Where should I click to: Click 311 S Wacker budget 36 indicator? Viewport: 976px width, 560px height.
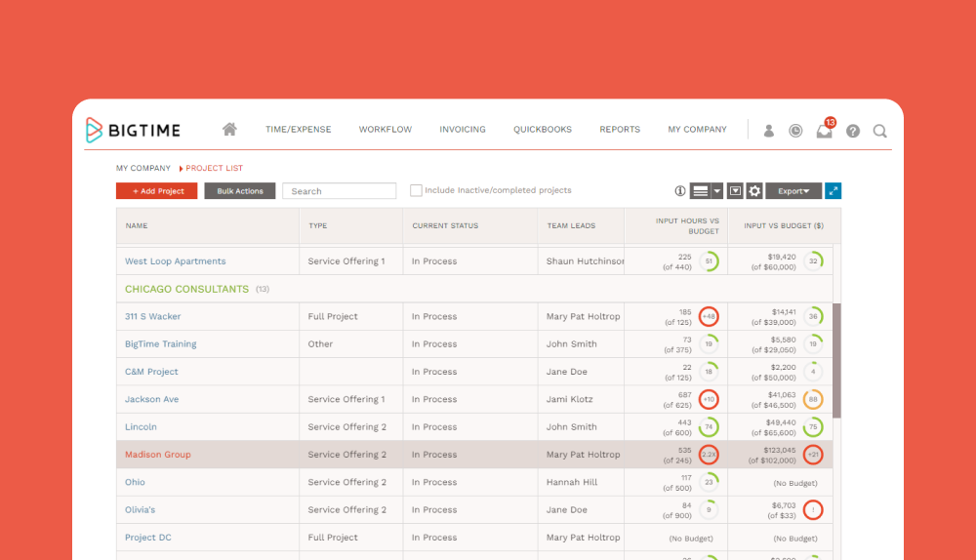813,317
